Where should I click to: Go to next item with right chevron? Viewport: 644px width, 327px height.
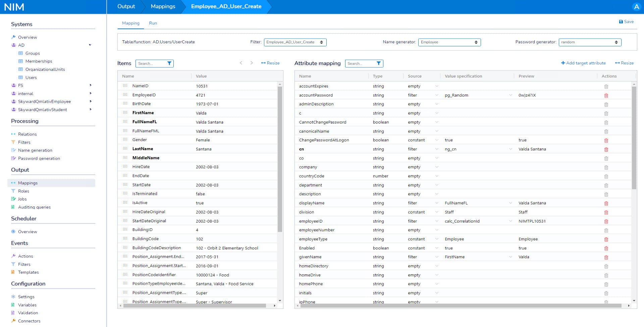pos(252,63)
